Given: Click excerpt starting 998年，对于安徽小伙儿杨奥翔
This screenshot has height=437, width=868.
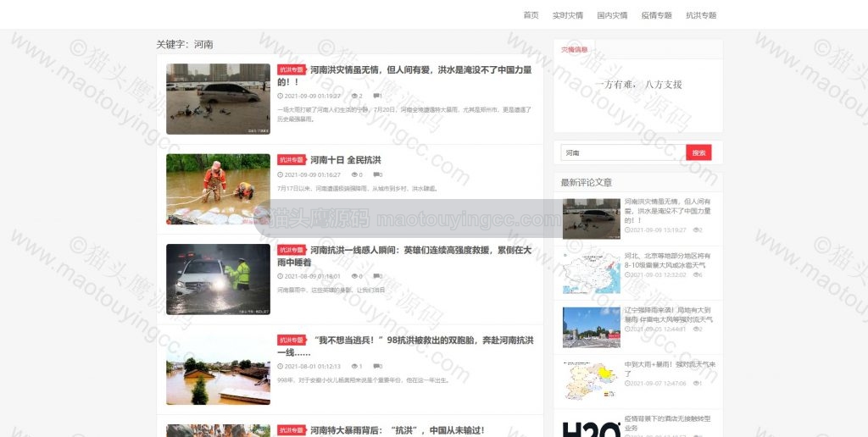Looking at the screenshot, I should click(363, 380).
